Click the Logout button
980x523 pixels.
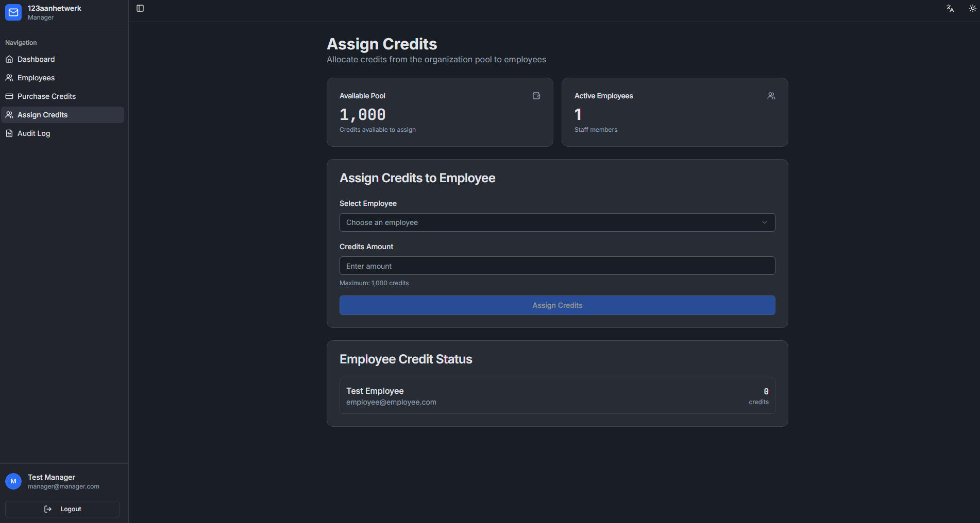[62, 509]
